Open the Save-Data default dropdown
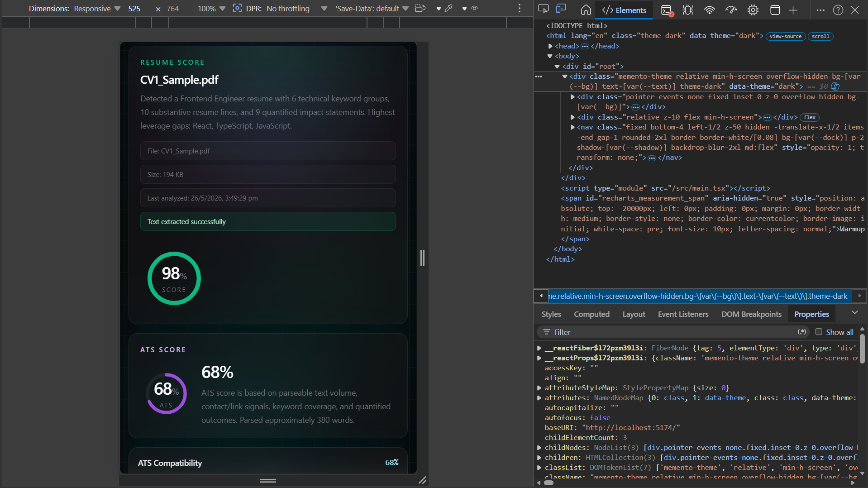Image resolution: width=868 pixels, height=488 pixels. 372,9
